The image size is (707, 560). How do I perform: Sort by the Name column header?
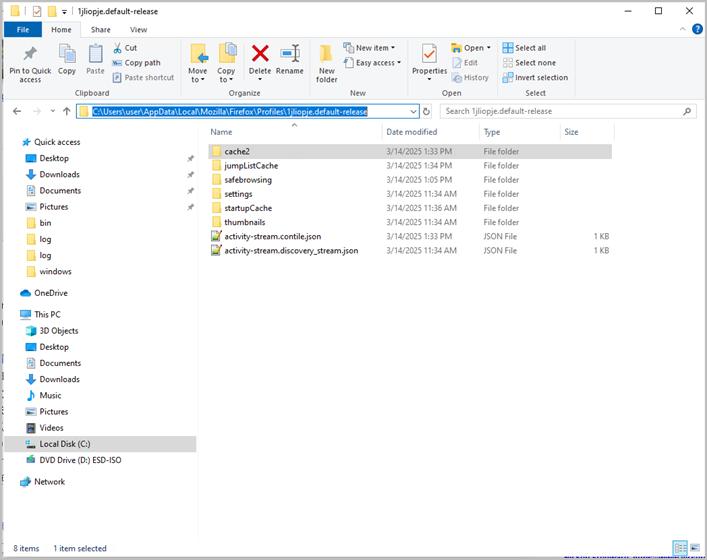(294, 132)
